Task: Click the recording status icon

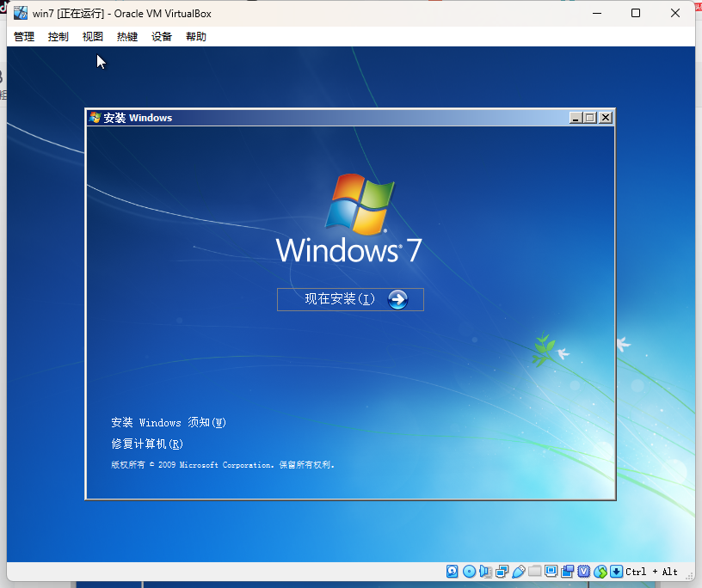Action: [x=567, y=572]
